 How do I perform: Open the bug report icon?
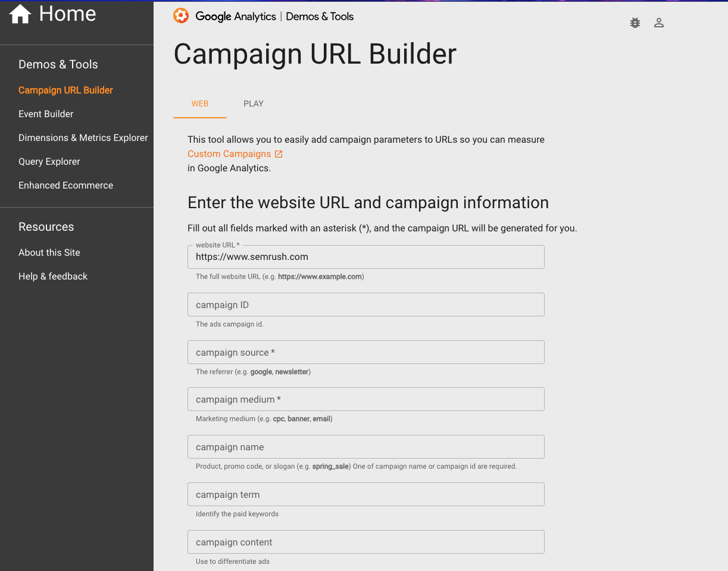[635, 23]
